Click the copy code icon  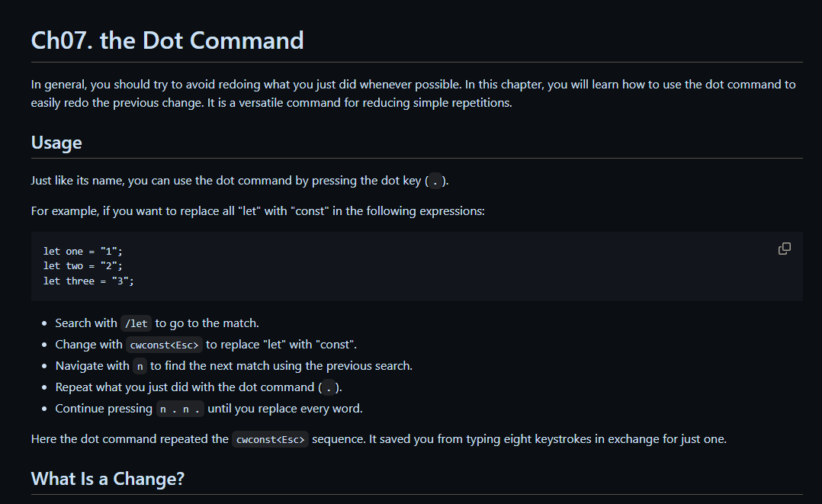point(784,249)
